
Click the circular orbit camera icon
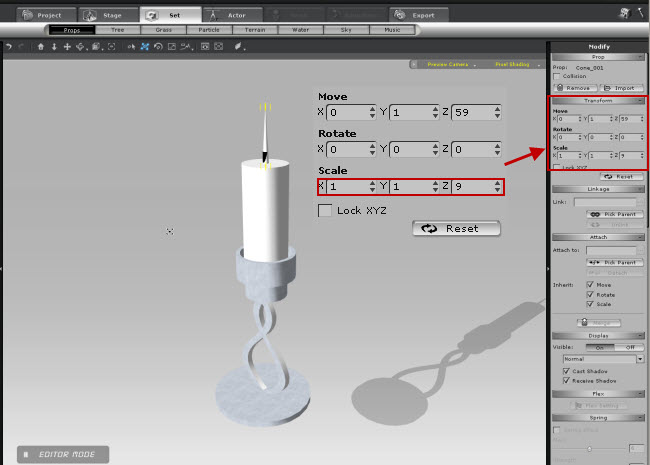pos(158,47)
